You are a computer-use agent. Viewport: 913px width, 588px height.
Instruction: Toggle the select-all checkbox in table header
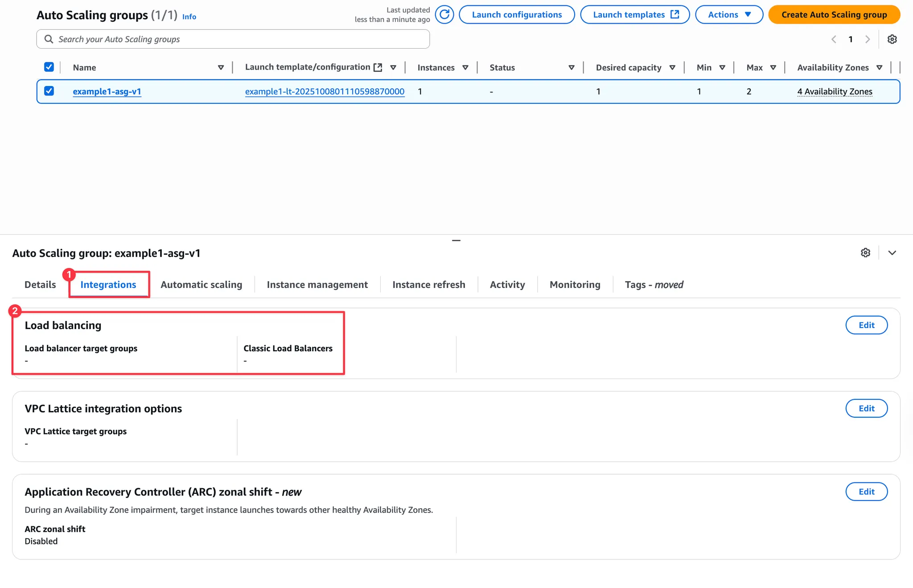(49, 67)
